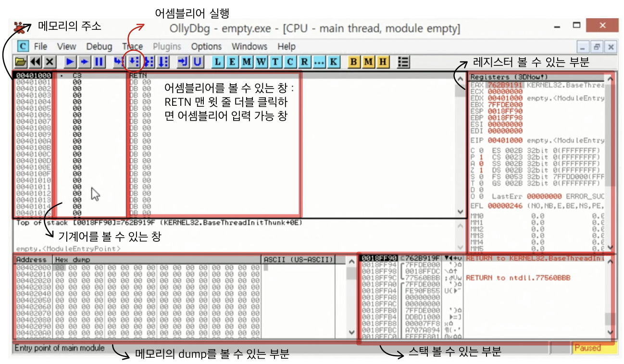Open Memory breakpoints with yellow M icon

[x=368, y=62]
